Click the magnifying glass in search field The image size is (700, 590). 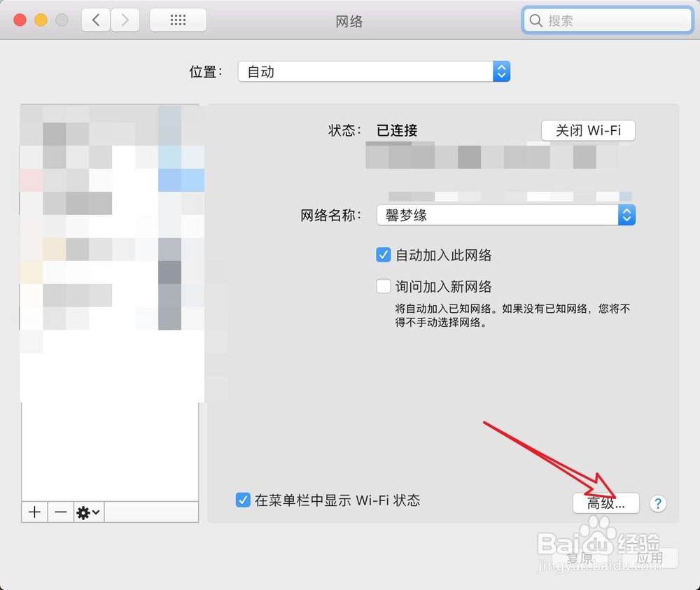coord(535,21)
